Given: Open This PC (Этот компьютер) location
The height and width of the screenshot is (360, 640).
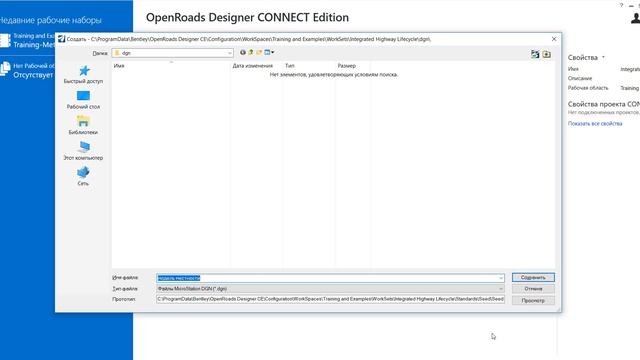Looking at the screenshot, I should (x=83, y=151).
